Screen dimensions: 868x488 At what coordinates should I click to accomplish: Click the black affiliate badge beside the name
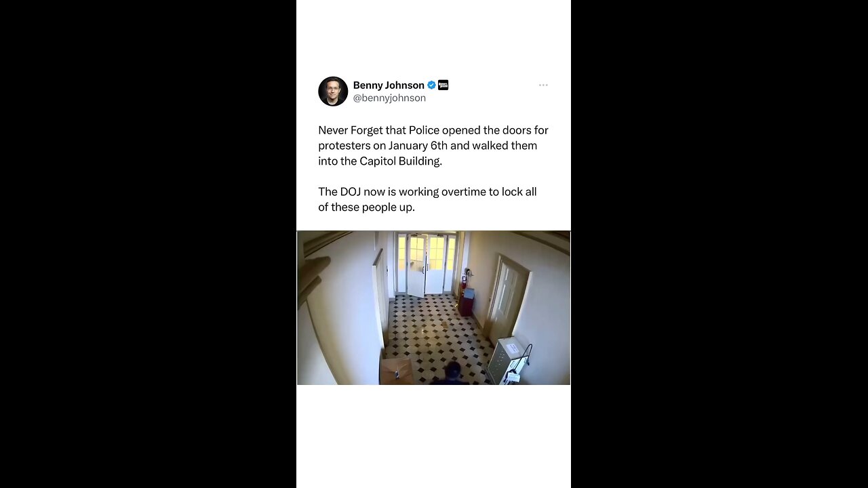[443, 85]
